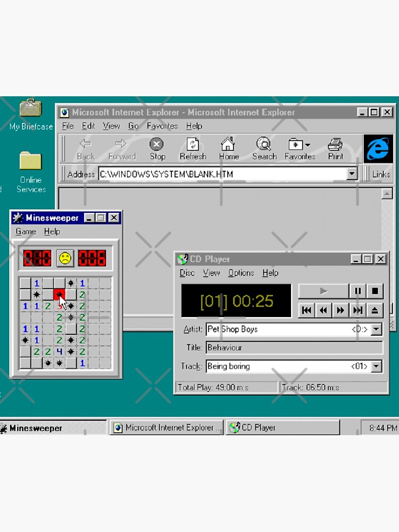Open the View menu in CD Player

[x=211, y=273]
